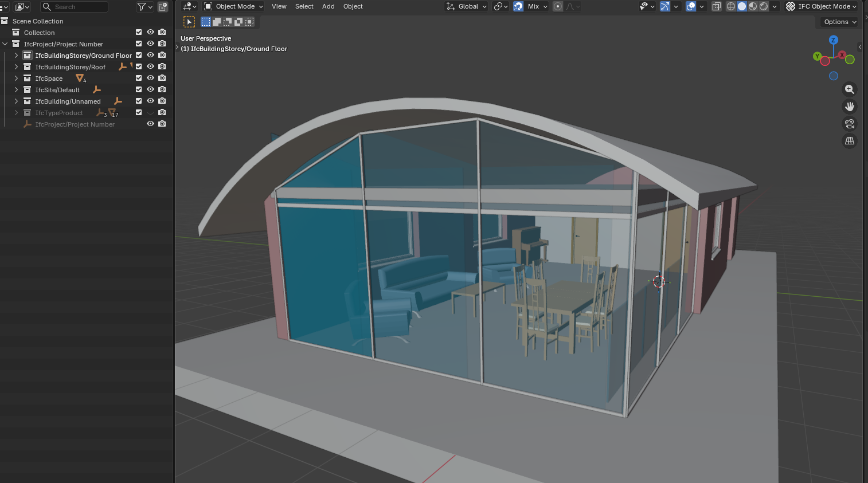Open the Transform Orientation Global dropdown
The image size is (868, 483).
click(466, 6)
